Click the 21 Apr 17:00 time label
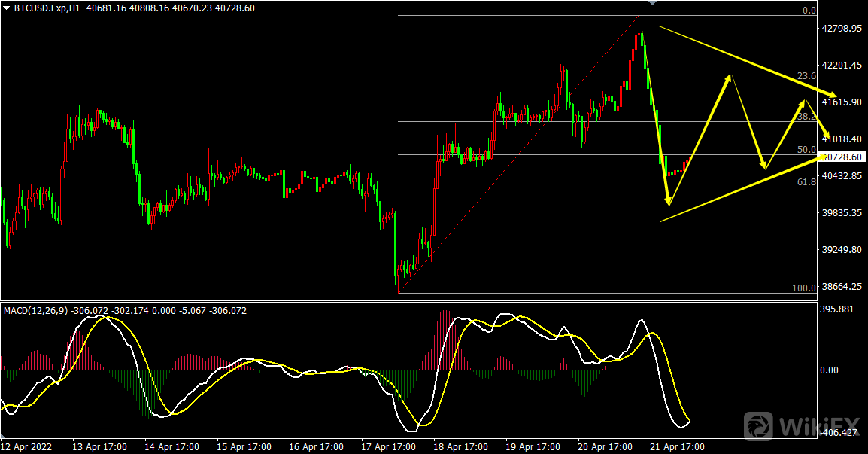 pos(677,446)
